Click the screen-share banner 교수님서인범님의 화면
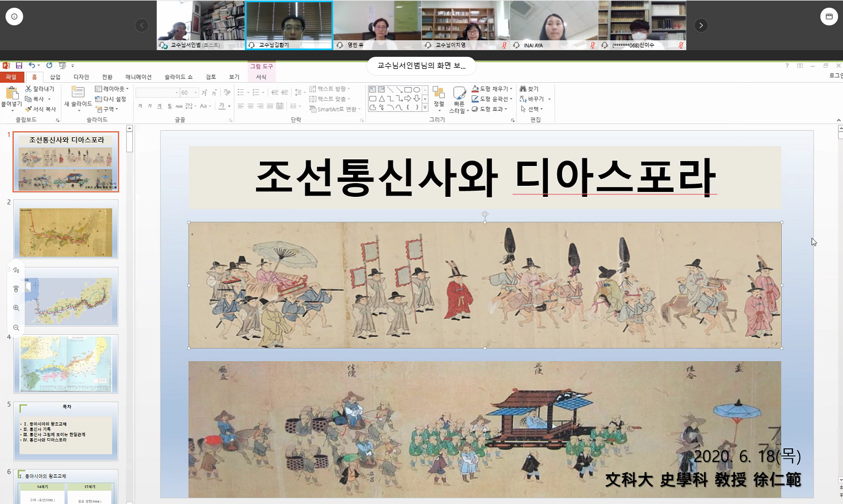 (x=421, y=66)
